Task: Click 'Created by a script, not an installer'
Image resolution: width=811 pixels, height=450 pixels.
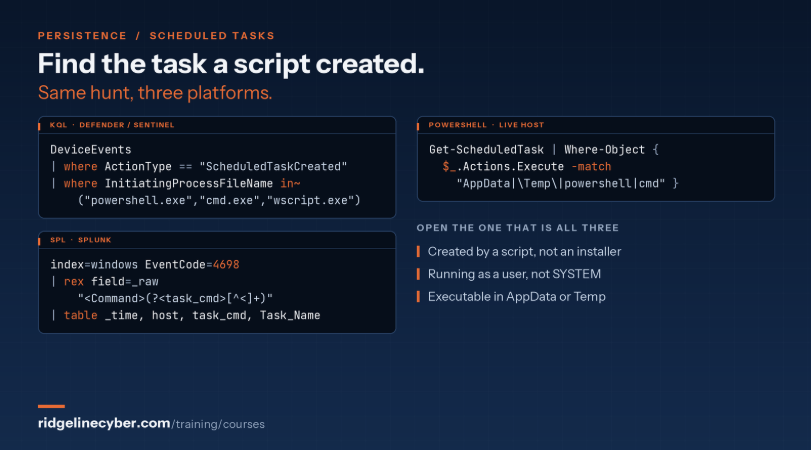Action: coord(524,252)
